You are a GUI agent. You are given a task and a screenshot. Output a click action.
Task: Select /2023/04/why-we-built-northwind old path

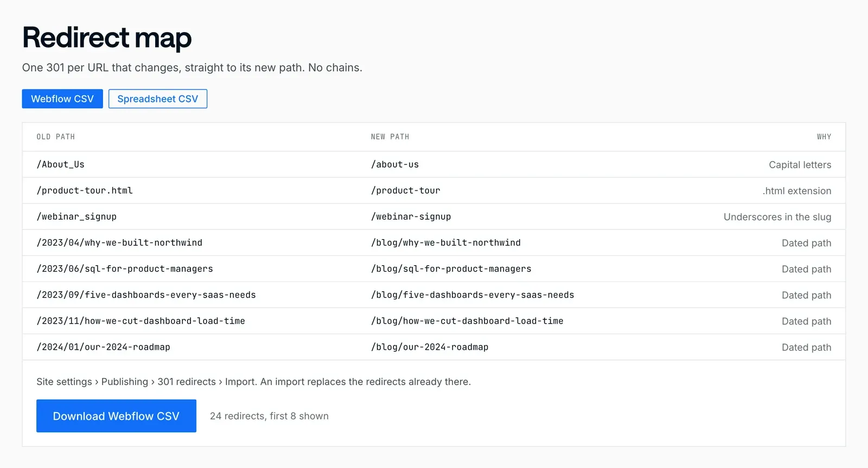(119, 242)
